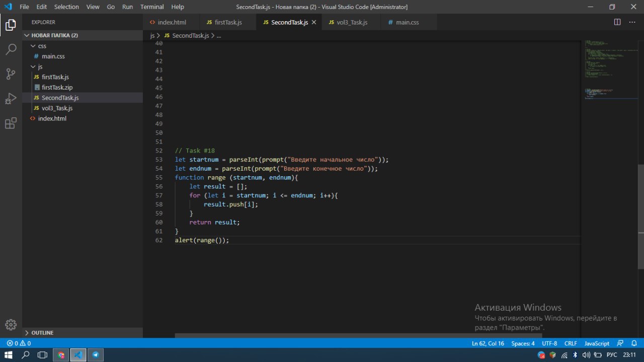Open the Terminal menu
644x362 pixels.
click(152, 7)
